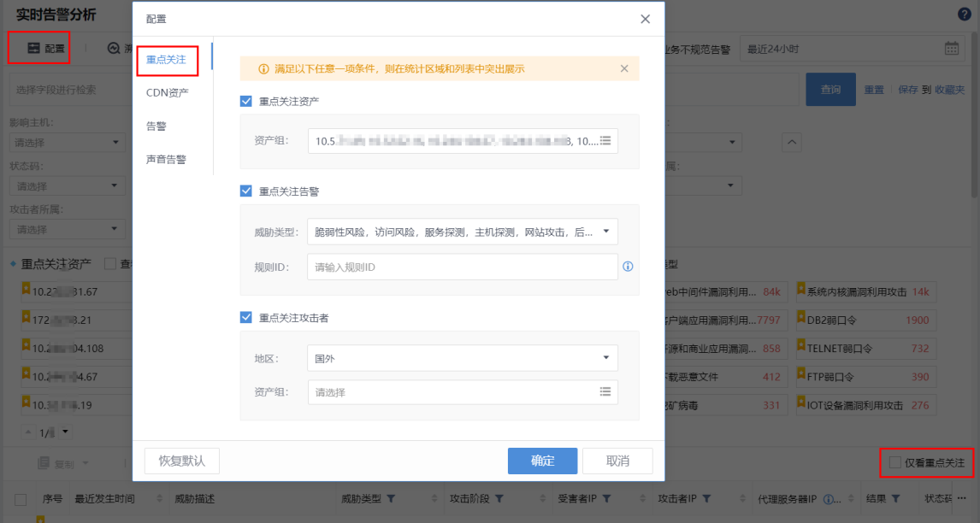
Task: Click into the 规则ID input field
Action: [x=462, y=267]
